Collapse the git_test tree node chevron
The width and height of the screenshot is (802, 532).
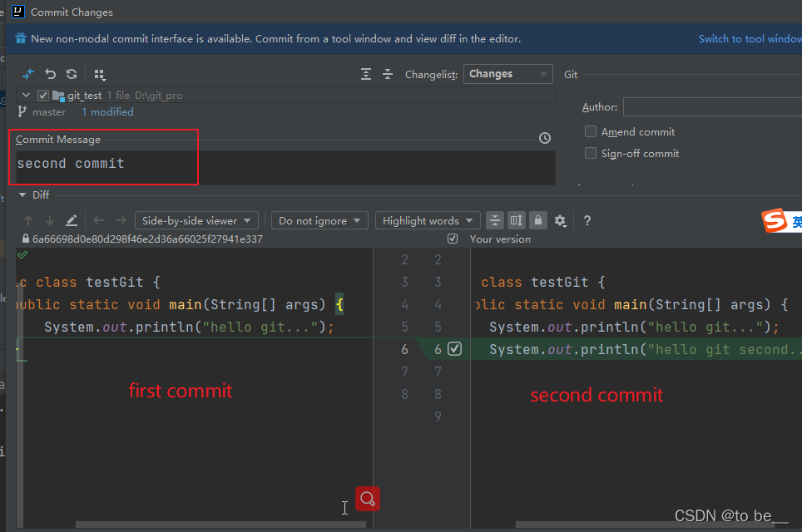tap(26, 96)
